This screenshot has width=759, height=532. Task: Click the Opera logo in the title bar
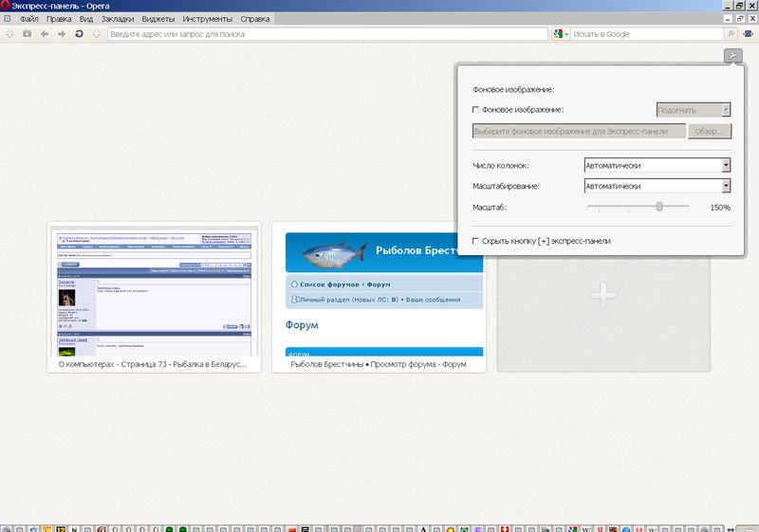point(6,6)
